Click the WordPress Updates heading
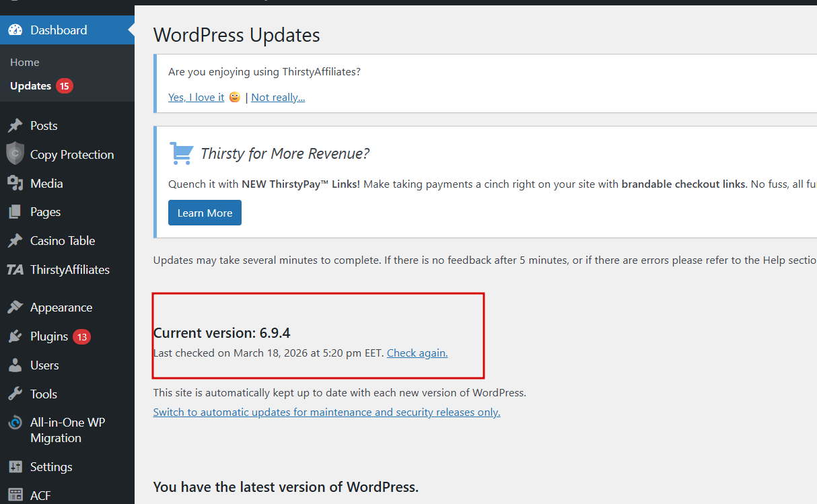 [x=237, y=35]
